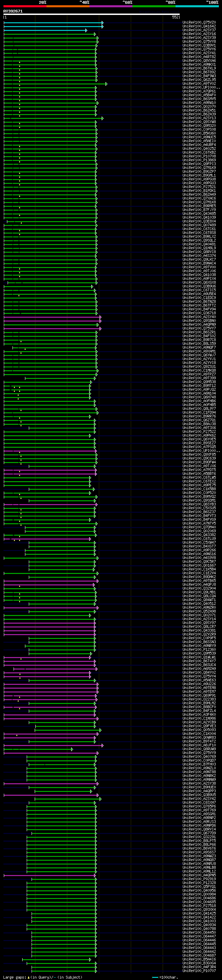Open hit UniRef100_A2SY16
Screen dimensions: 222x980
click(x=199, y=34)
